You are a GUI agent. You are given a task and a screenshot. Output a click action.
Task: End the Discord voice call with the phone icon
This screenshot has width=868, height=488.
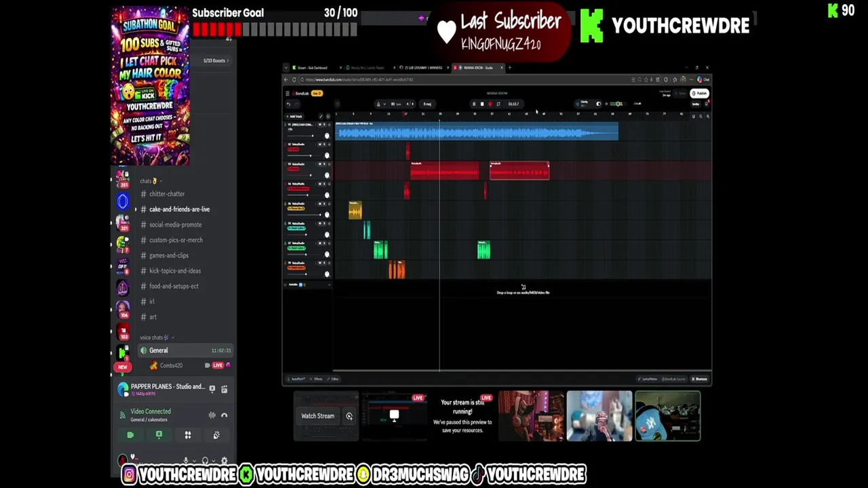(x=224, y=415)
